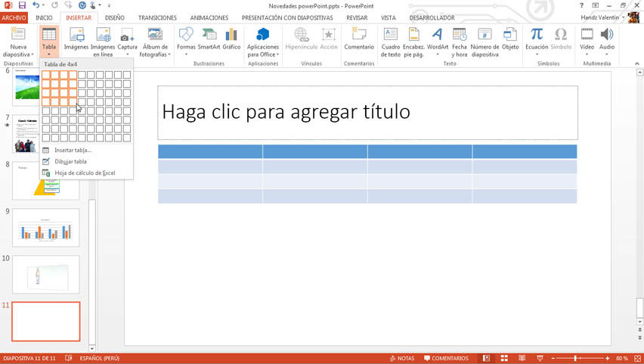The width and height of the screenshot is (644, 364).
Task: Choose Hoja de cálculo de Excel
Action: coord(86,173)
